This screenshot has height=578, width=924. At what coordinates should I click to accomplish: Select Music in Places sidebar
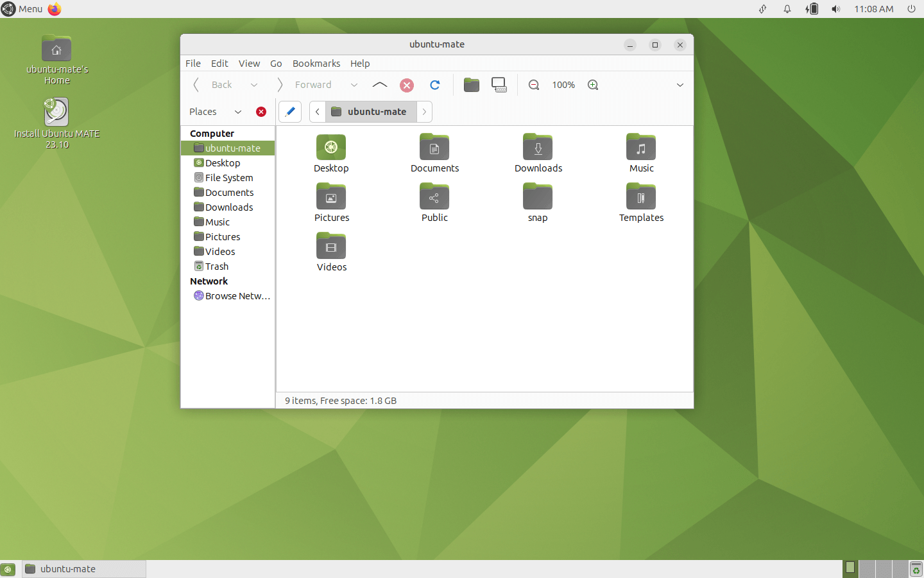coord(228,222)
